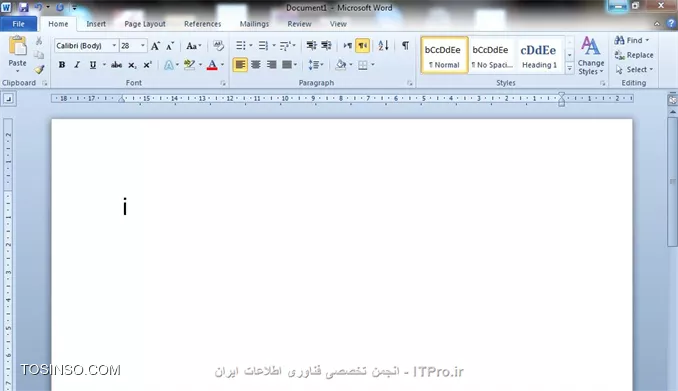Toggle Underline formatting
The width and height of the screenshot is (678, 391).
(x=93, y=65)
